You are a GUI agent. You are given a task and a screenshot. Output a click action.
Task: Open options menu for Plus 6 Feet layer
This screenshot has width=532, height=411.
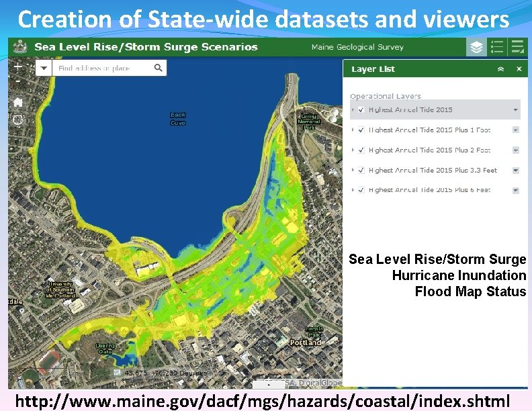pyautogui.click(x=516, y=190)
